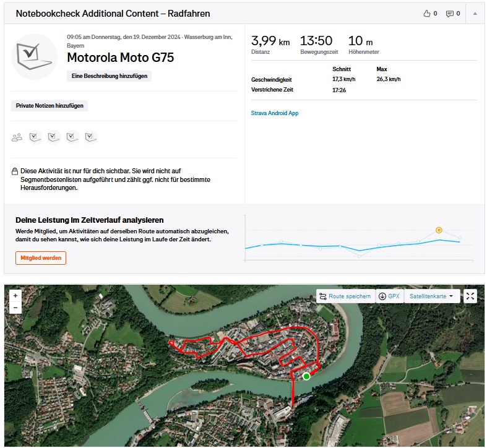Add a description to the activity
Screen dimensions: 487x448
tap(110, 76)
